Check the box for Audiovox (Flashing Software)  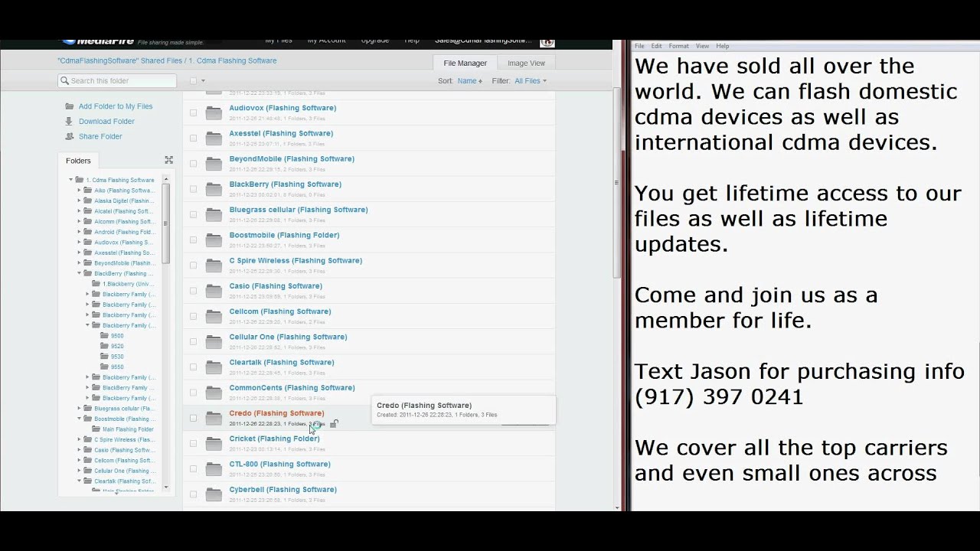pos(193,113)
